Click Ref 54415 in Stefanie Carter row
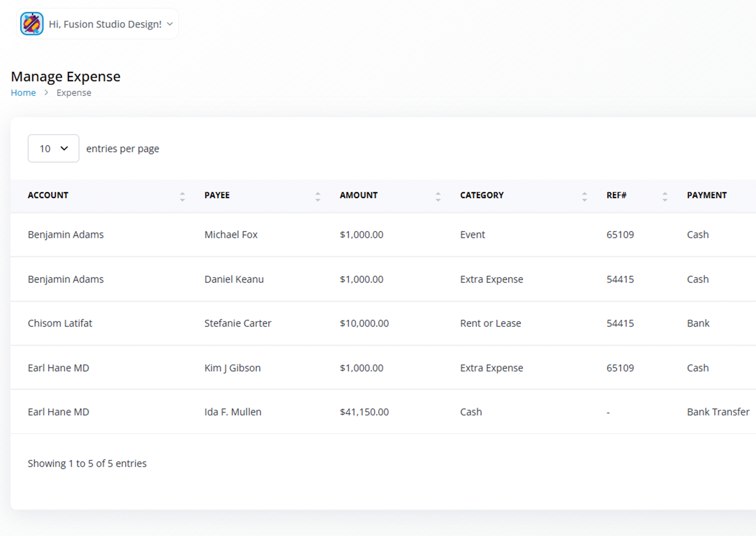 pos(620,323)
